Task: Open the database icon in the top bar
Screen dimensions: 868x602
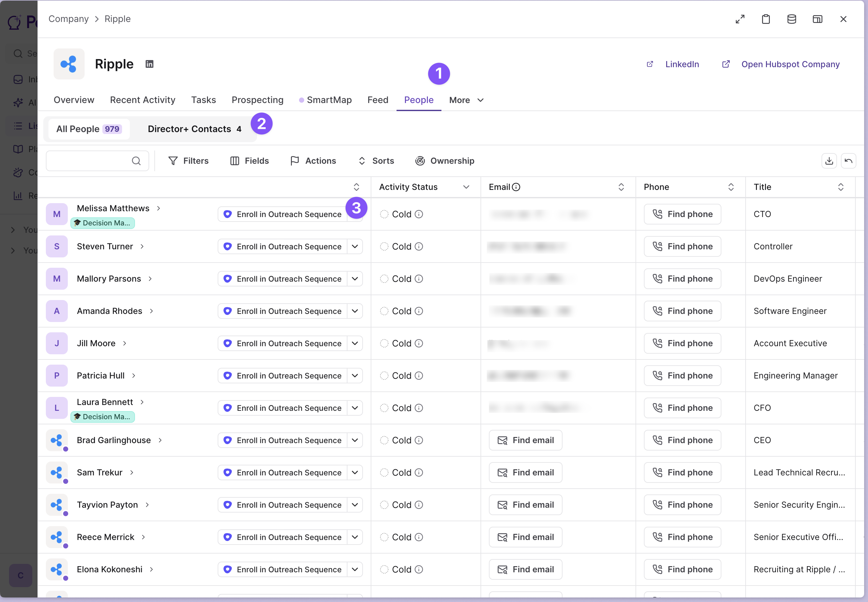Action: tap(791, 19)
